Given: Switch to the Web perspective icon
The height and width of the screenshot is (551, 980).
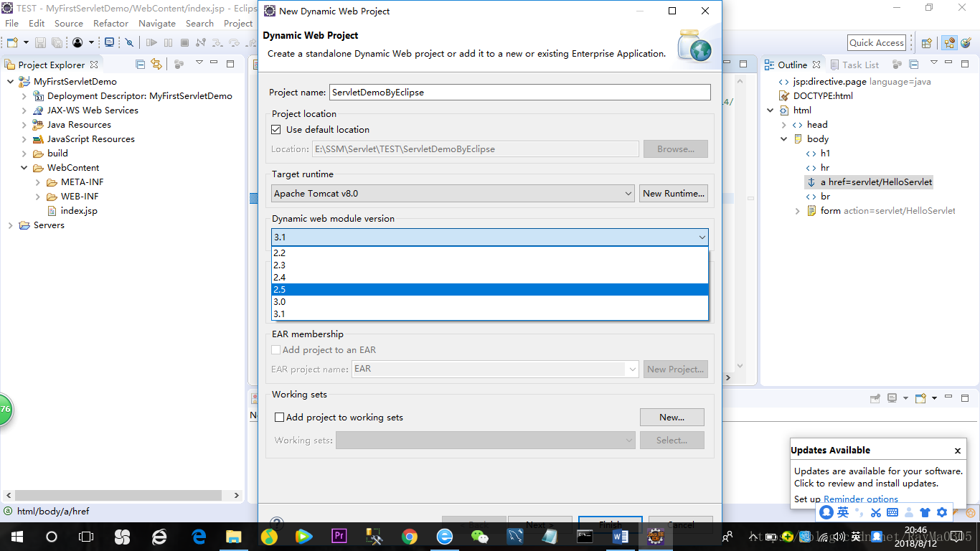Looking at the screenshot, I should click(x=966, y=43).
